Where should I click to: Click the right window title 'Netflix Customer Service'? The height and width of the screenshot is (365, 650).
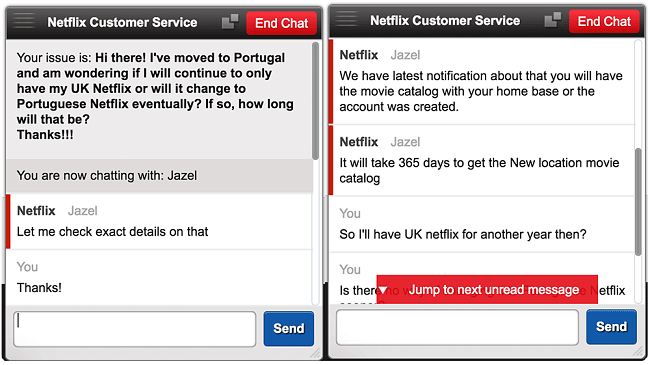click(x=445, y=20)
